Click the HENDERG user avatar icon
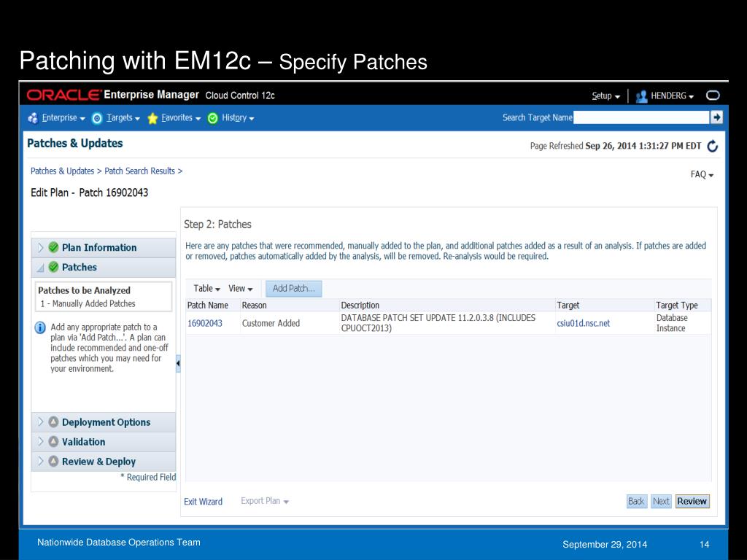The image size is (747, 560). click(x=642, y=96)
